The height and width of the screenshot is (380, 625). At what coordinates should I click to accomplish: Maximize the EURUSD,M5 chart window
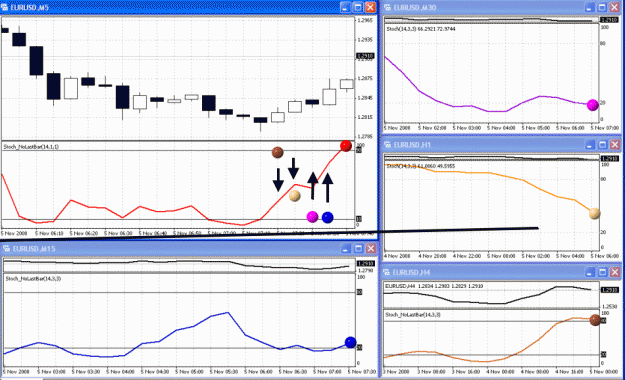(x=358, y=7)
